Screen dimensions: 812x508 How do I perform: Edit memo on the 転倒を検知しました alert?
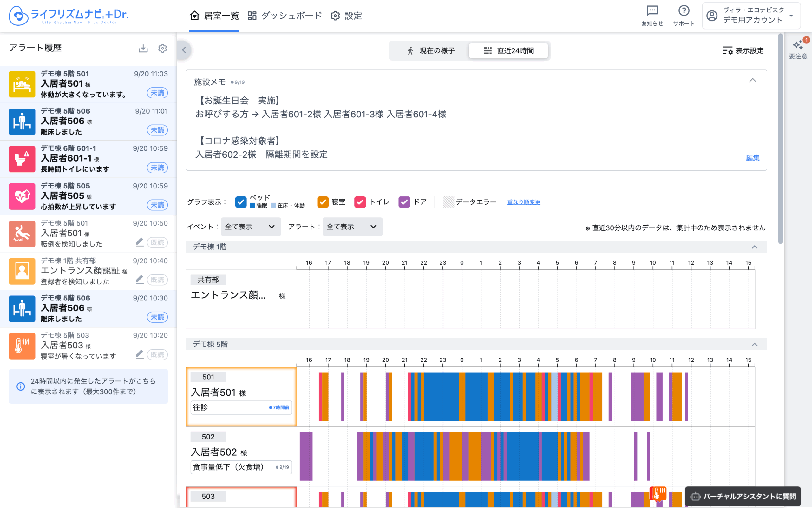(x=139, y=242)
